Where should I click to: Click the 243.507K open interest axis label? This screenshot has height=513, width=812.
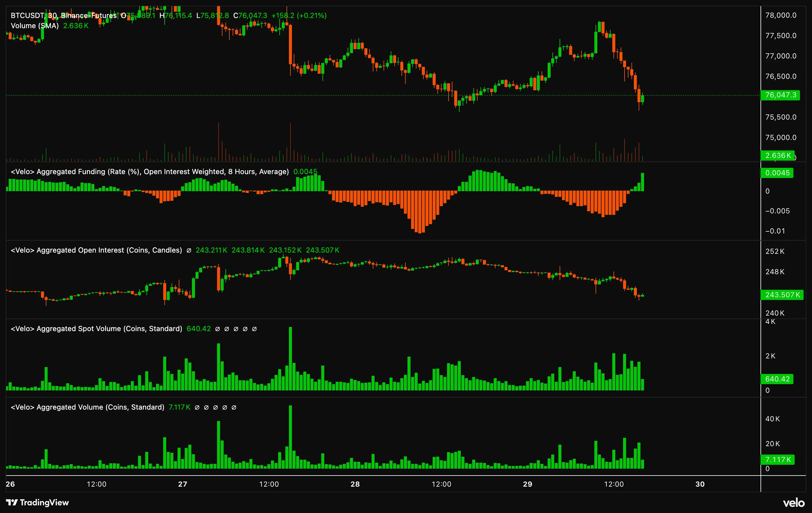[x=782, y=295]
